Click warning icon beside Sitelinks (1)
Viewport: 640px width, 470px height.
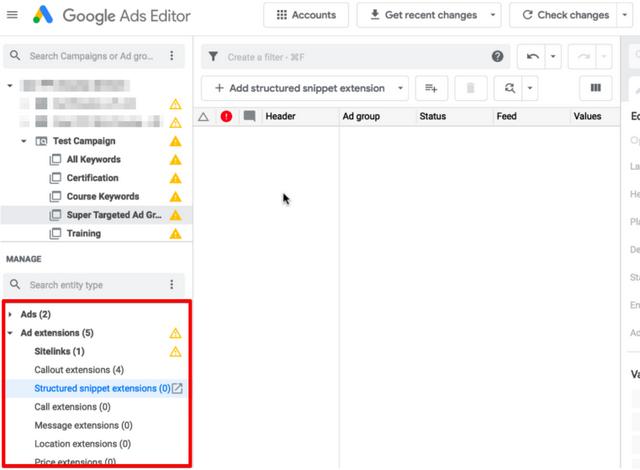176,352
